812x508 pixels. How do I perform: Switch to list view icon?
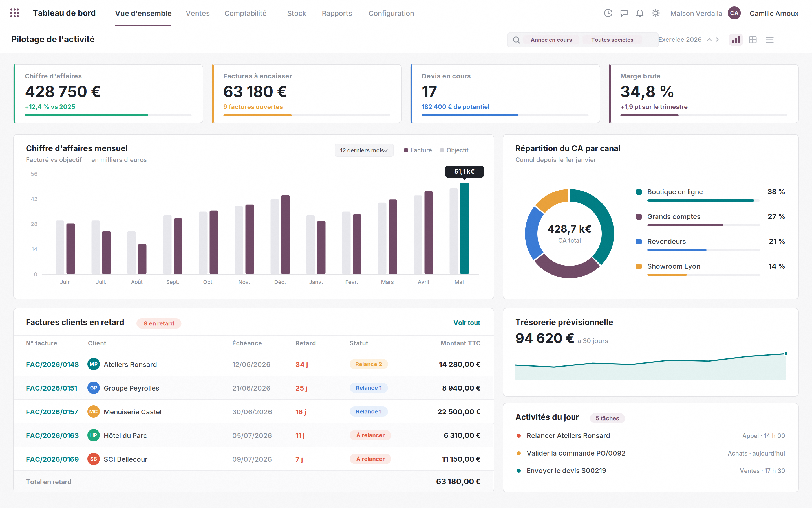(x=769, y=40)
